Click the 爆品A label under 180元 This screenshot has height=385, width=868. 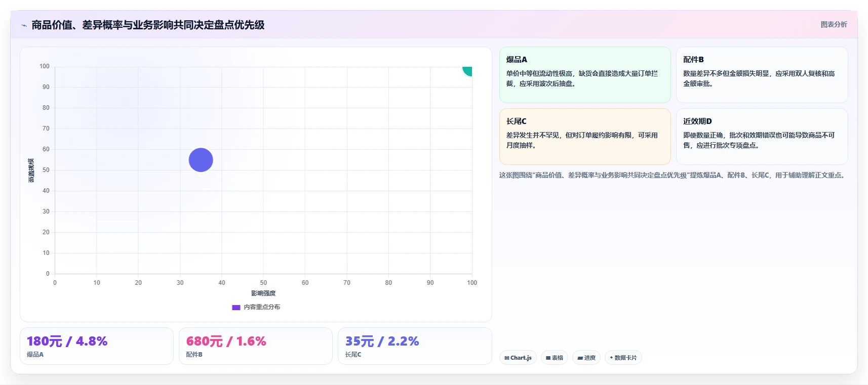(x=35, y=355)
